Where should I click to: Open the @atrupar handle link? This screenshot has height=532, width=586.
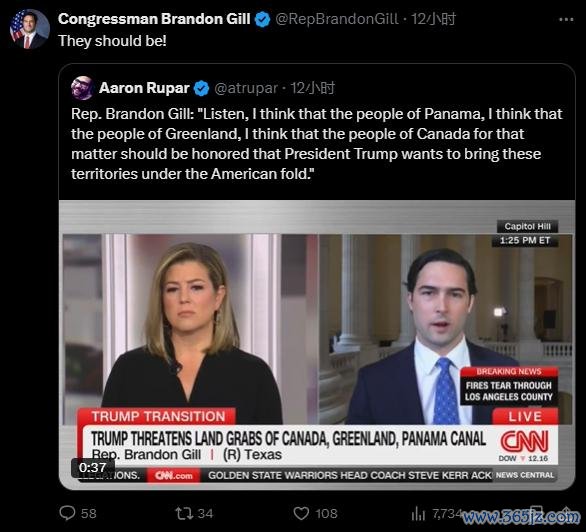click(246, 89)
